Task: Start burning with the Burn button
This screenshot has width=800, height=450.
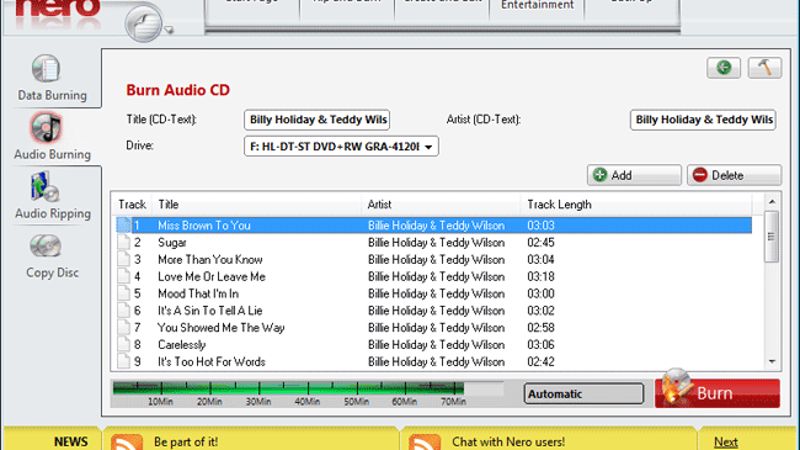Action: pos(717,393)
